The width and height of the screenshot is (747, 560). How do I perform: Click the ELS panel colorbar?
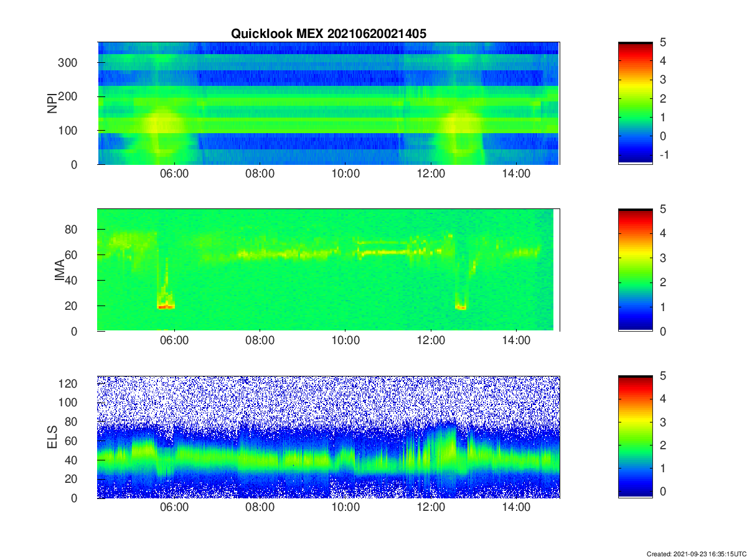[636, 437]
